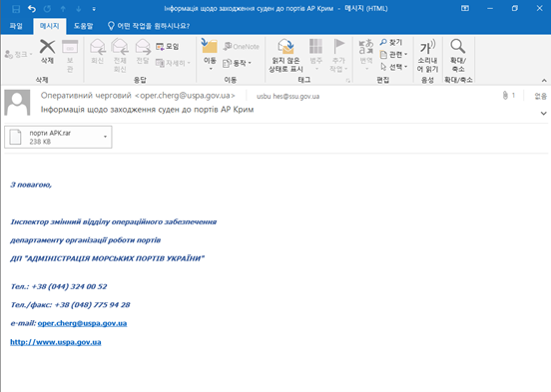Screen dimensions: 551x392
Task: Click recipient usbu hes@ssu.gov.ua
Action: 287,96
